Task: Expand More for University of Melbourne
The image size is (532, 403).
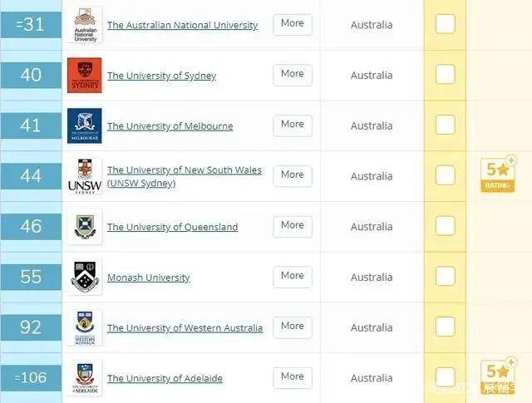Action: pyautogui.click(x=293, y=125)
